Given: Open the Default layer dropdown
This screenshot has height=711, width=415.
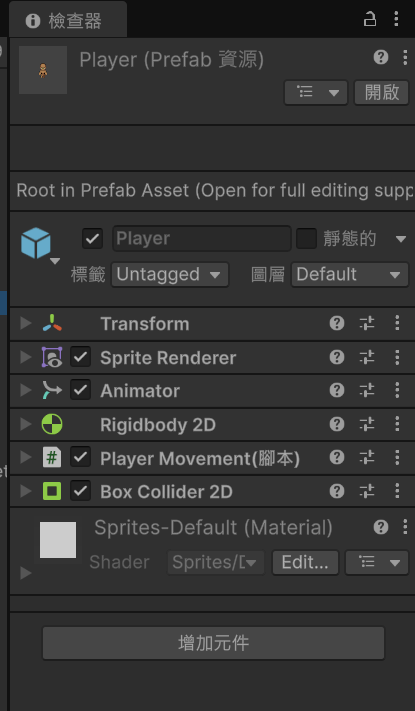Looking at the screenshot, I should click(x=350, y=274).
